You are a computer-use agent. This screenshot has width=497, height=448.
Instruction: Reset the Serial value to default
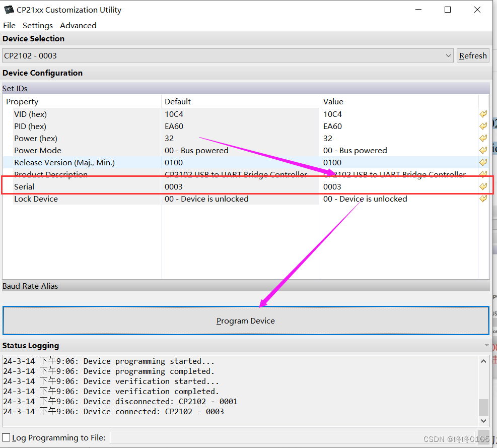point(483,186)
